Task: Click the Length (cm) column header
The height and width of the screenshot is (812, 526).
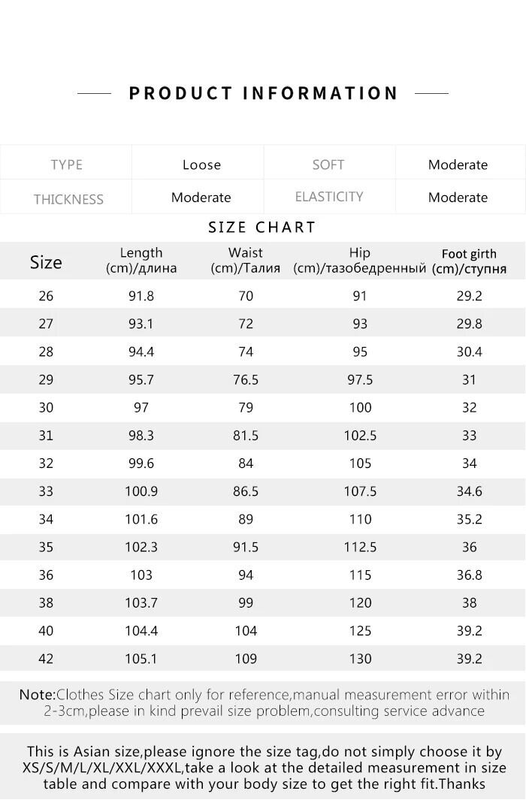Action: pos(141,261)
